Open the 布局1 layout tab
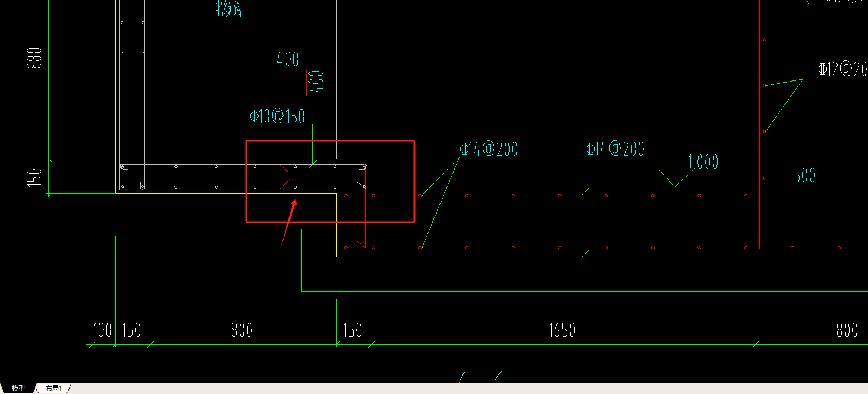The height and width of the screenshot is (394, 868). pos(54,388)
